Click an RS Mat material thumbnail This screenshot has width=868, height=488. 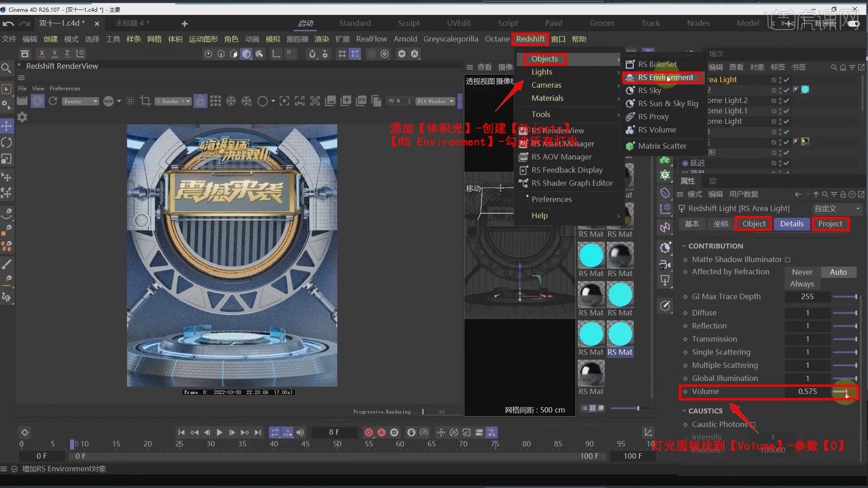click(591, 255)
